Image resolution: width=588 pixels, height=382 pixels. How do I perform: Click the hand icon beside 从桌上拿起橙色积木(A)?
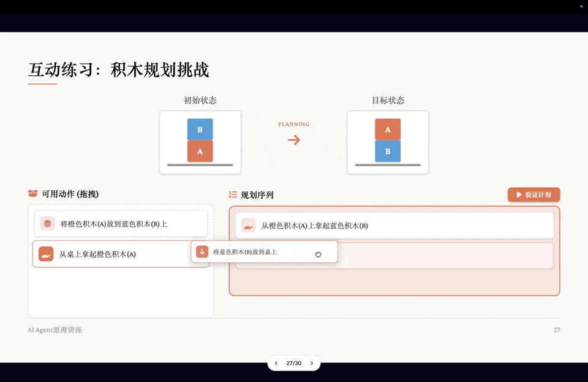[46, 254]
